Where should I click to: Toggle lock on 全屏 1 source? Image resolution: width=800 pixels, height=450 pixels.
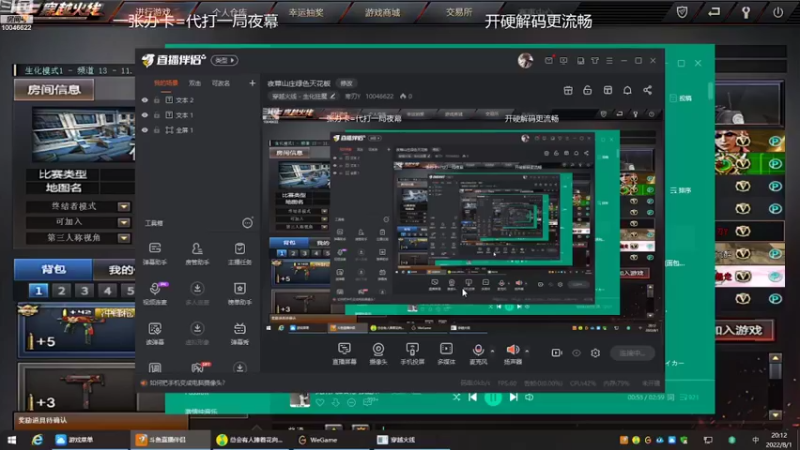(x=157, y=130)
